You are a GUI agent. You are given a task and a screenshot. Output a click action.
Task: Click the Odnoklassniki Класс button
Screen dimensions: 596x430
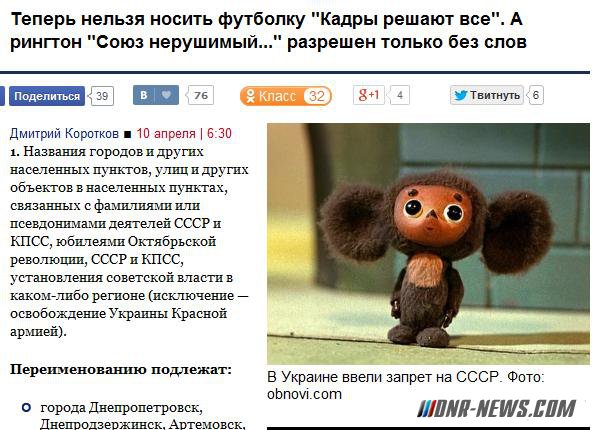pos(286,96)
